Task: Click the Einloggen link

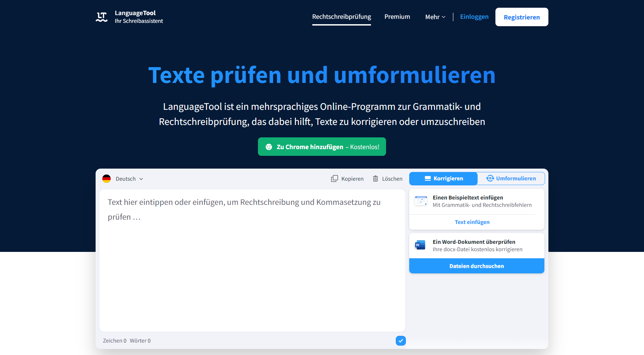Action: click(474, 16)
